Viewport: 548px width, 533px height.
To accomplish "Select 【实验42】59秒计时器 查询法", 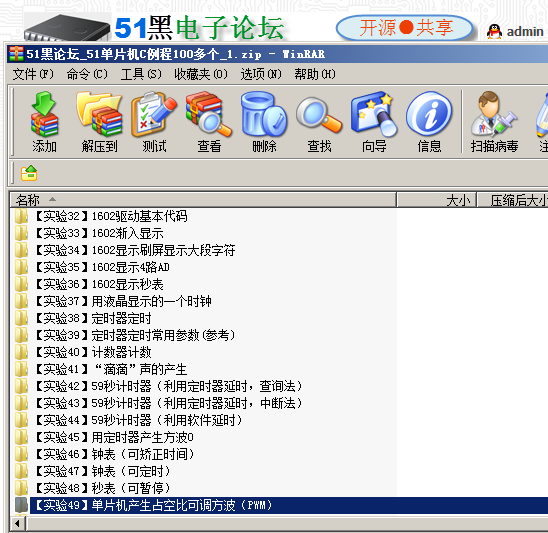I will pos(169,386).
